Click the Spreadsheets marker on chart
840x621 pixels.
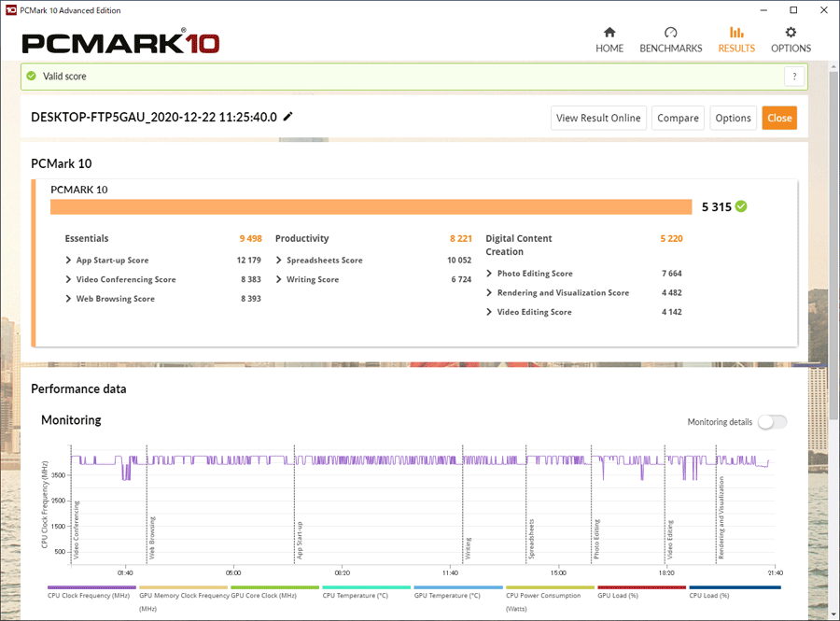531,539
